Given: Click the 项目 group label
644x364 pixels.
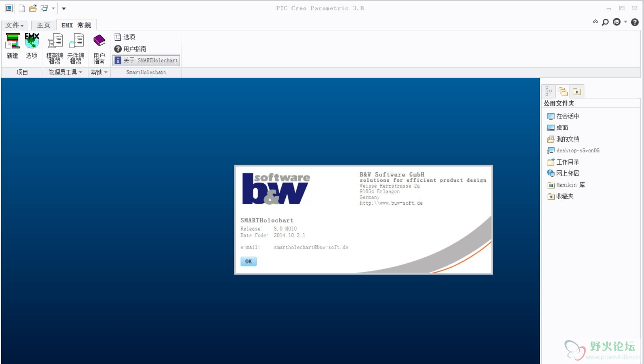Looking at the screenshot, I should click(22, 72).
